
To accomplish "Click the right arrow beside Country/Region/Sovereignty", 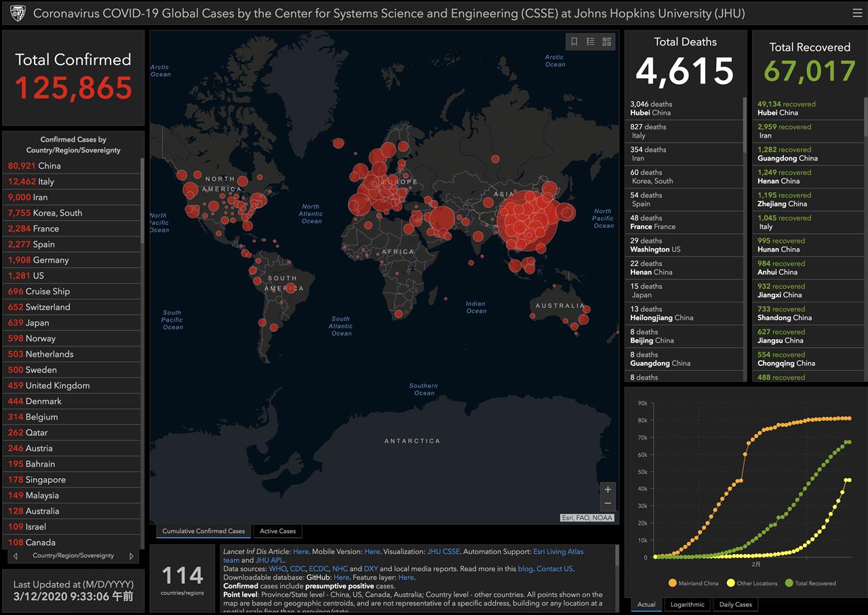I will coord(132,556).
